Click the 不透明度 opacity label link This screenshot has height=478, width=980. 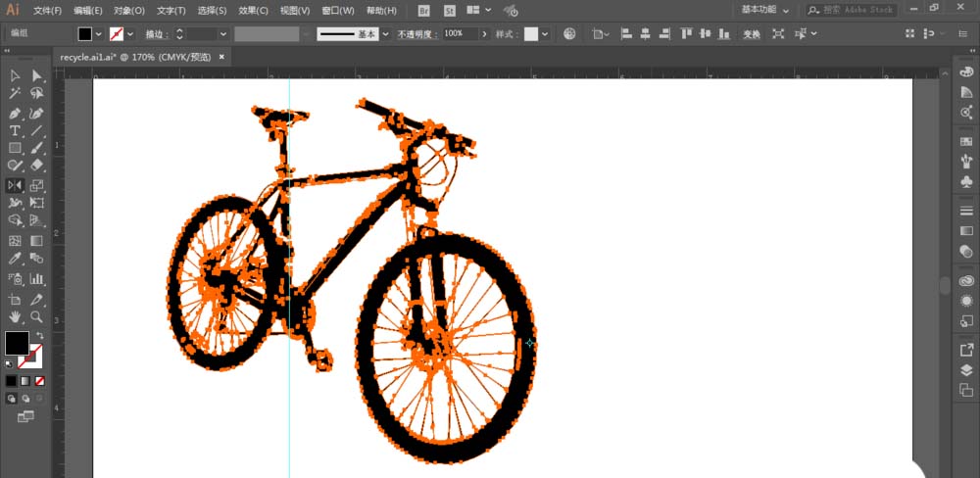tap(418, 33)
